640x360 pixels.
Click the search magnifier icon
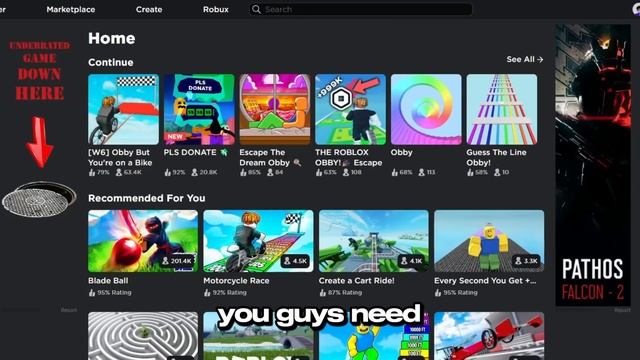(256, 9)
